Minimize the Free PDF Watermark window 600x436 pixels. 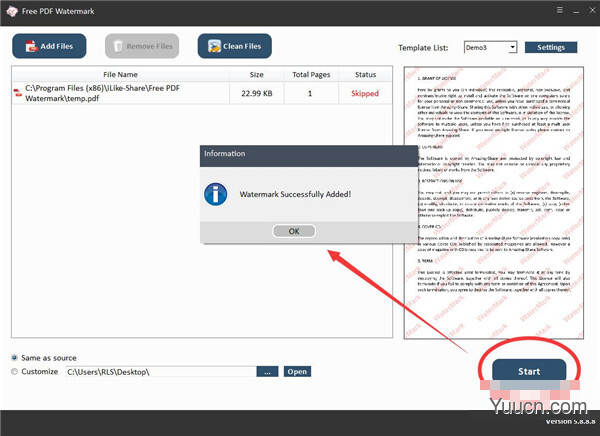click(x=576, y=11)
